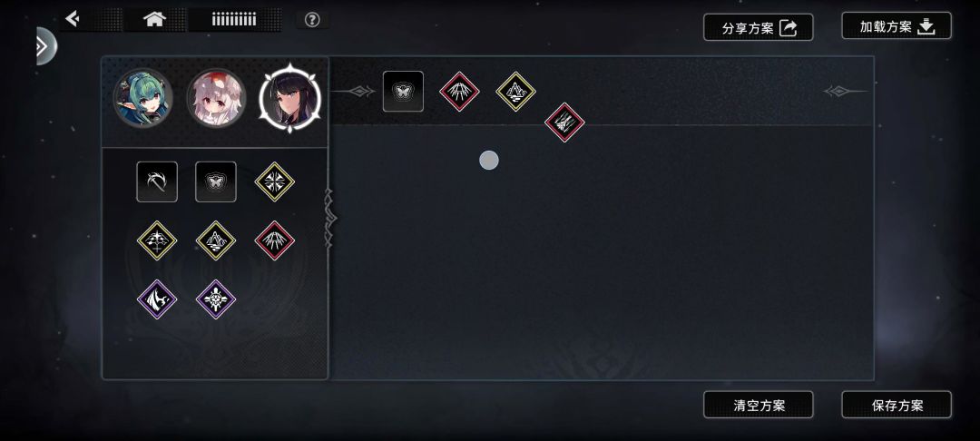Viewport: 980px width, 441px height.
Task: Select red claw-strike diamond on timeline
Action: point(564,122)
